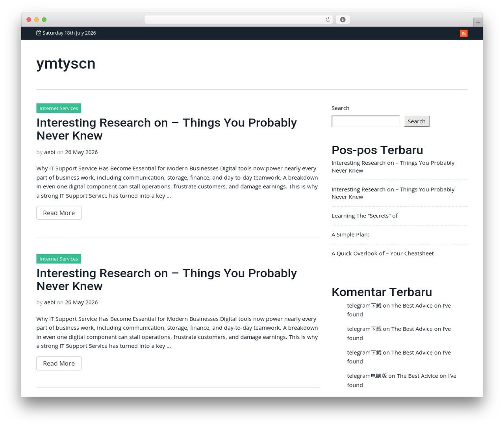The width and height of the screenshot is (504, 427).
Task: Click Read More under the first post
Action: coord(59,213)
